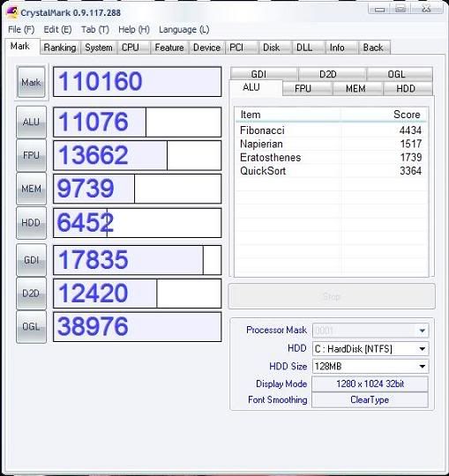Viewport: 449px width, 476px height.
Task: Click the D2D score bar 12420
Action: pos(138,294)
